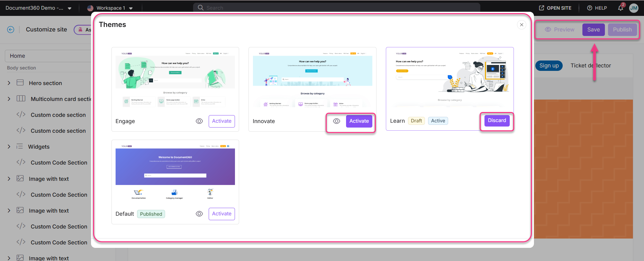Click the Active badge on Learn theme

438,121
